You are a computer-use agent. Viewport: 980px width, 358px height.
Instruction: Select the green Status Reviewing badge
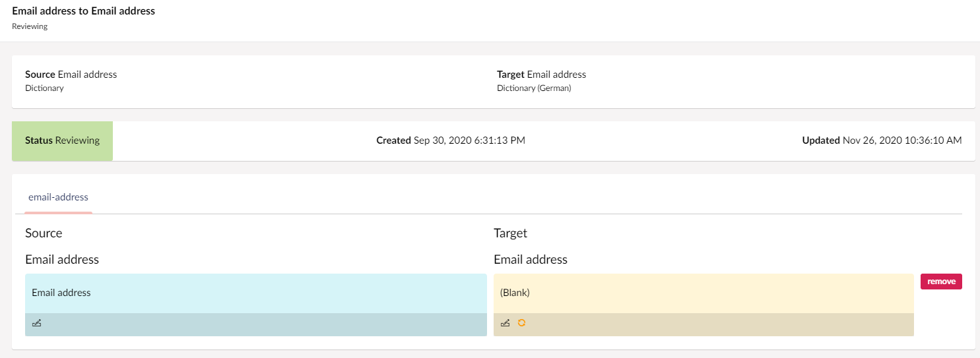coord(62,140)
